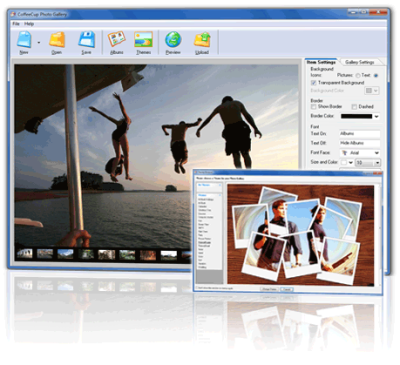Viewport: 400px width, 365px height.
Task: Click inside the Text On input field
Action: [x=360, y=134]
